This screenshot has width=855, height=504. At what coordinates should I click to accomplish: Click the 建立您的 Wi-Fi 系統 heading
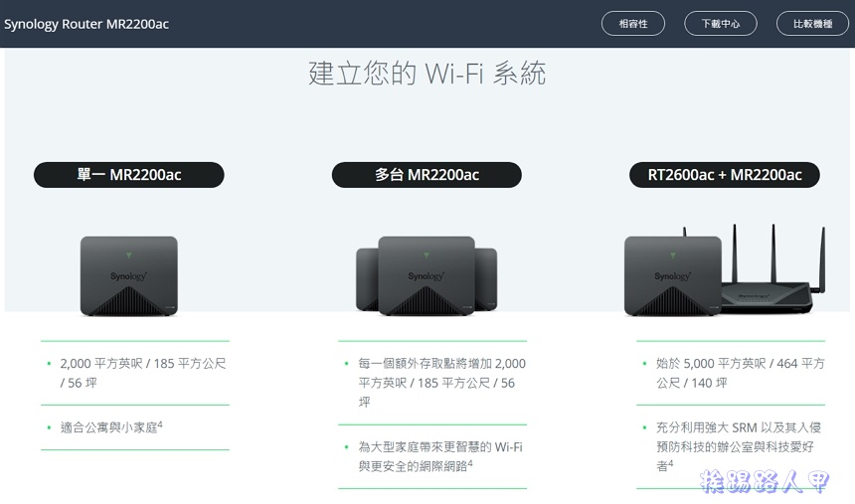tap(427, 74)
